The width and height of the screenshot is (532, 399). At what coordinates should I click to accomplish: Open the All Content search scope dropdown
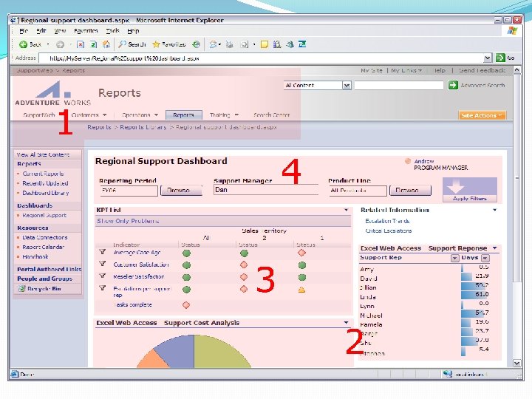point(347,85)
